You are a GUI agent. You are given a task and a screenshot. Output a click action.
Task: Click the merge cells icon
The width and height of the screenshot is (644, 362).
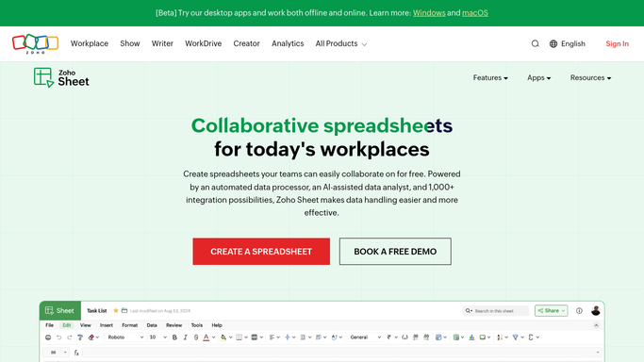tap(255, 337)
